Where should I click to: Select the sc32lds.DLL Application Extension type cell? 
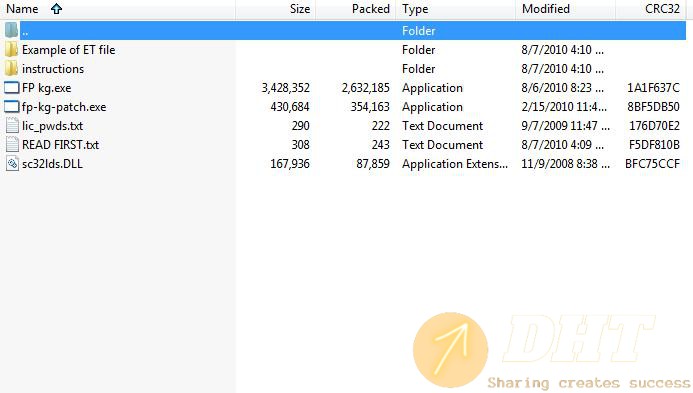[x=455, y=164]
